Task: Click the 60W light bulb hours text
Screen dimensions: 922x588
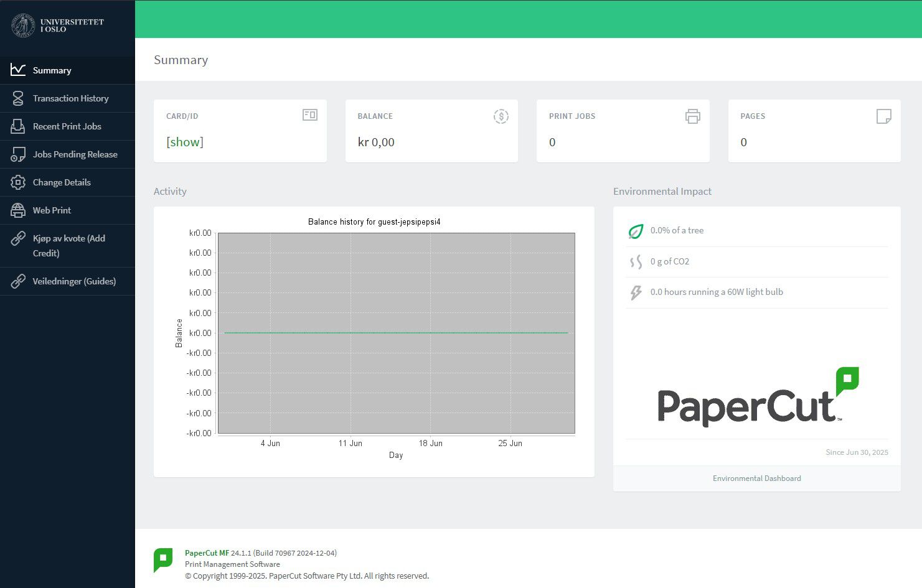Action: [717, 292]
